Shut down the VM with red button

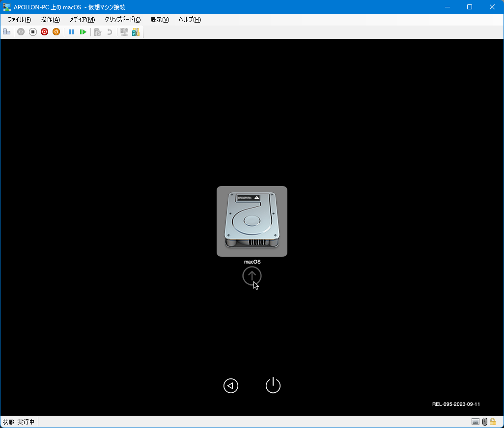point(44,32)
